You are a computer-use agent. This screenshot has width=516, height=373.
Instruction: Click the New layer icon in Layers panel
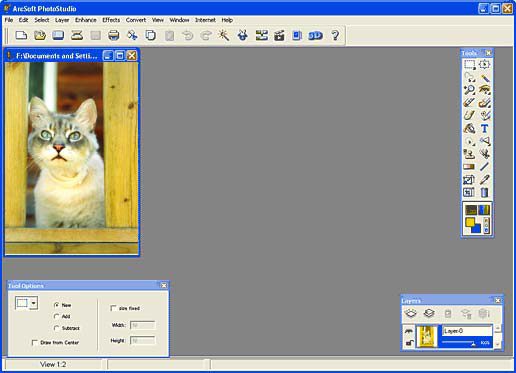click(411, 313)
